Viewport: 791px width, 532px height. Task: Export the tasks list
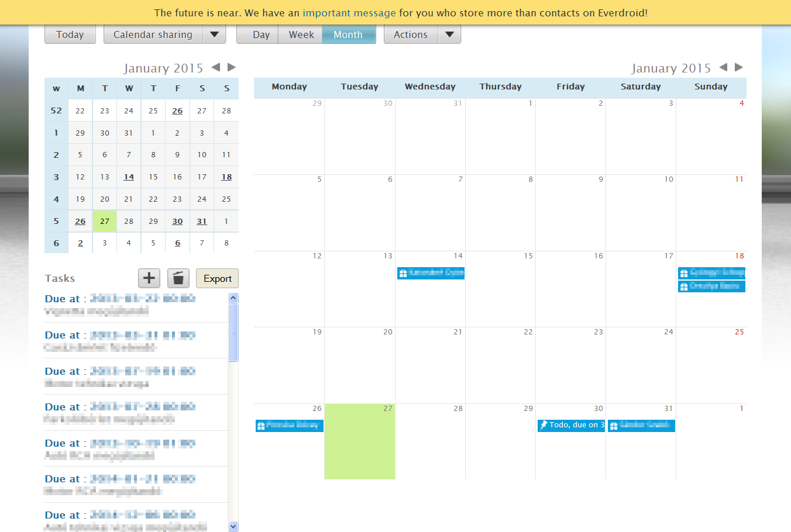(x=217, y=279)
